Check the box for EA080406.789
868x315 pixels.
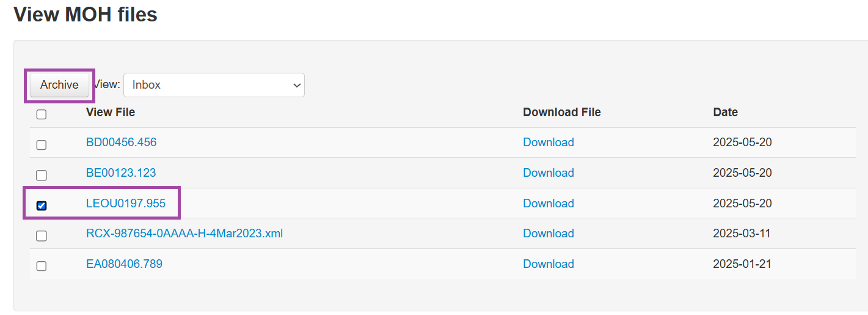click(x=42, y=266)
